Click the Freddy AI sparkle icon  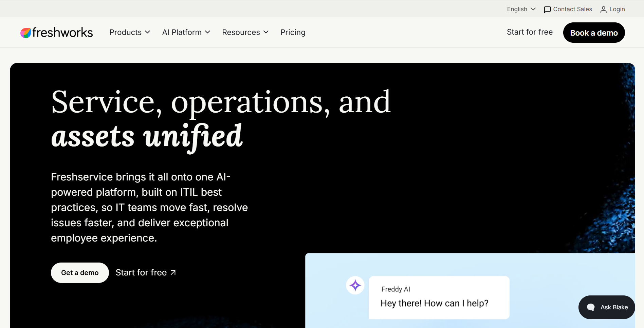tap(355, 285)
